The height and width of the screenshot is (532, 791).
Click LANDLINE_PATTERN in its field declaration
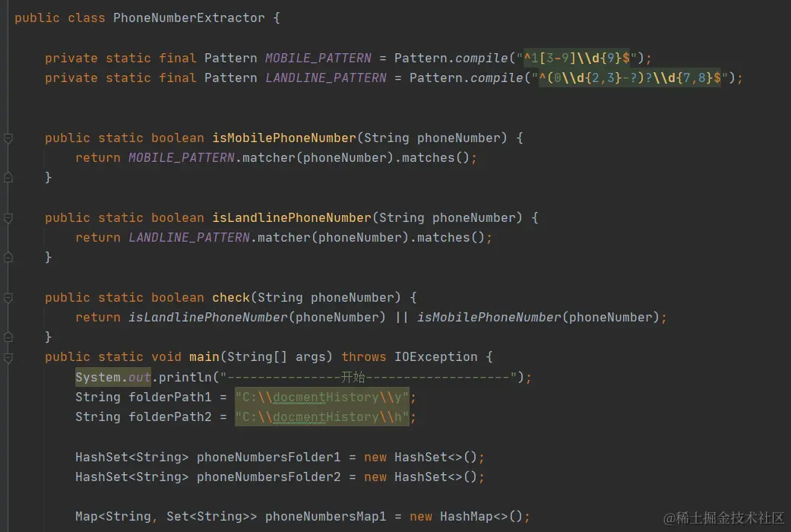point(326,78)
